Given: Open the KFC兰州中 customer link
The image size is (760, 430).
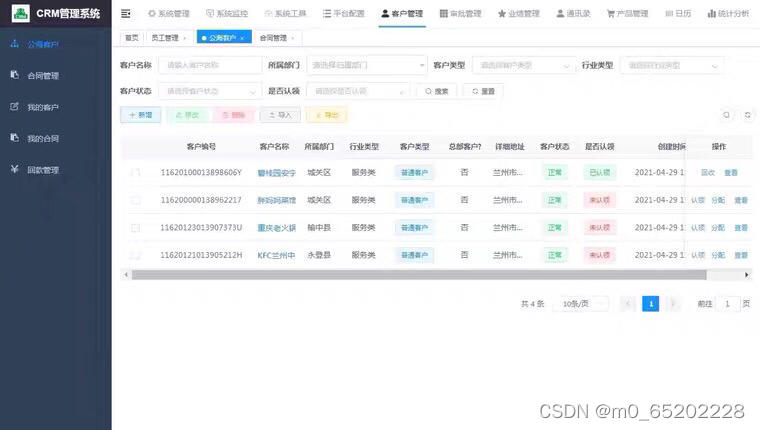Looking at the screenshot, I should tap(276, 255).
